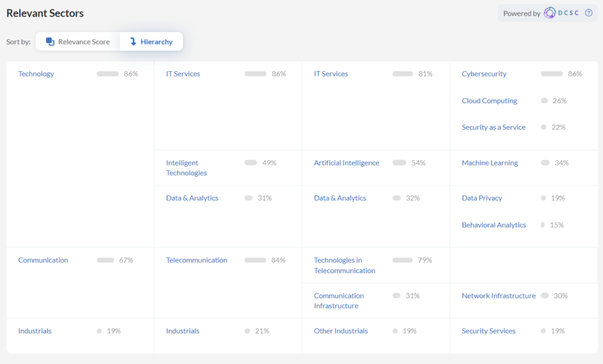Open the Telecommunication sector link
This screenshot has height=364, width=603.
197,260
